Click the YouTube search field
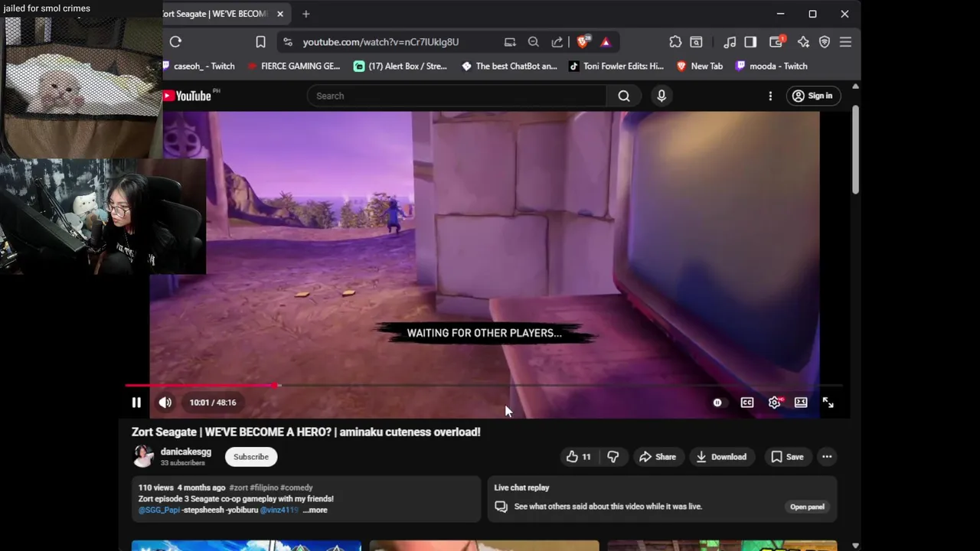 [456, 96]
